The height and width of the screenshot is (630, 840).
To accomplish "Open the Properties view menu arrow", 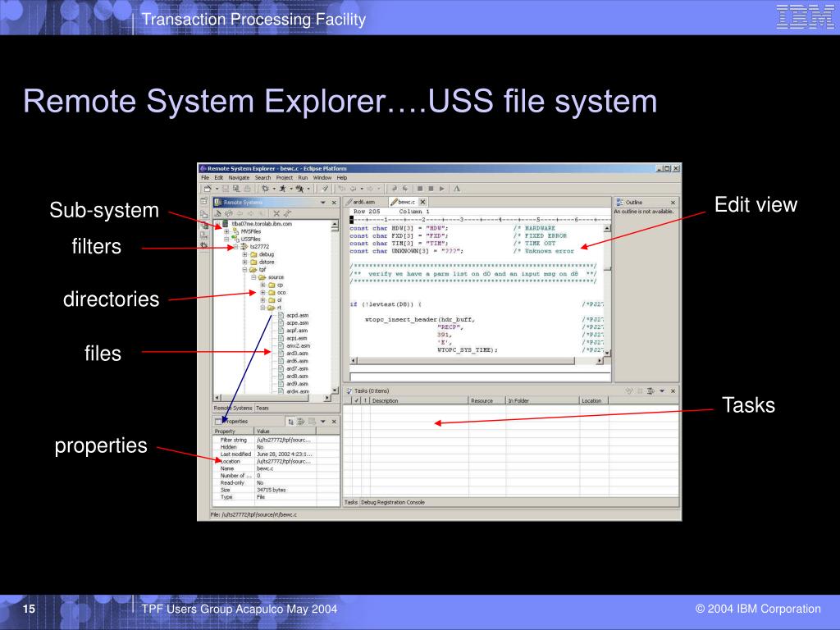I will point(323,422).
